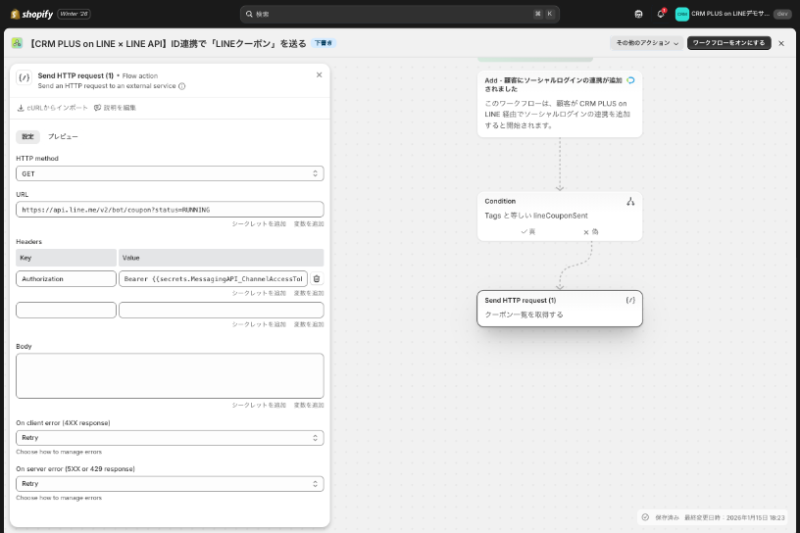The image size is (800, 533).
Task: Add a secret below the Authorization header
Action: coord(259,293)
